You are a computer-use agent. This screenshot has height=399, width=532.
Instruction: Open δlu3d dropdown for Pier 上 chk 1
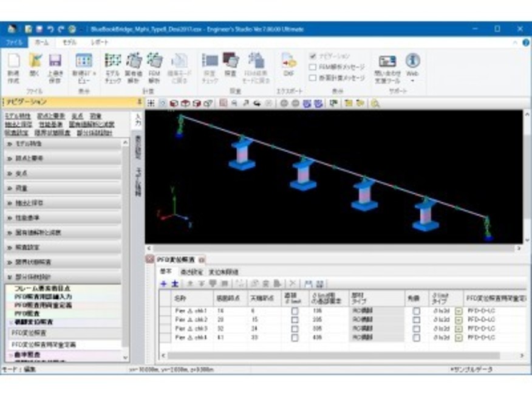459,311
